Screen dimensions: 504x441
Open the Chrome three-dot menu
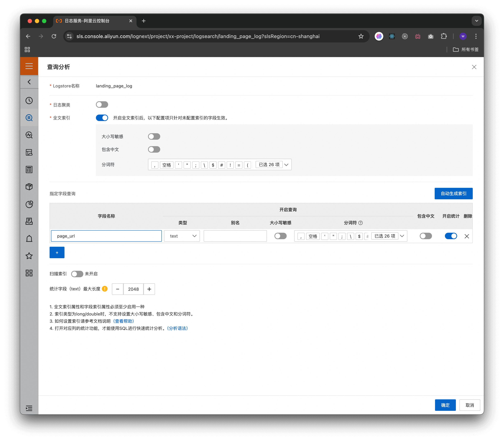[476, 36]
